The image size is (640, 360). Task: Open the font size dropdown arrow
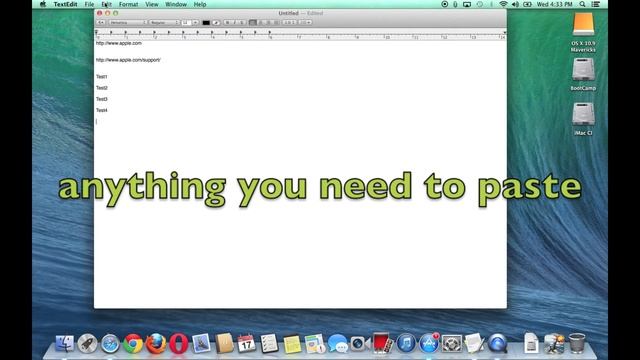click(196, 22)
